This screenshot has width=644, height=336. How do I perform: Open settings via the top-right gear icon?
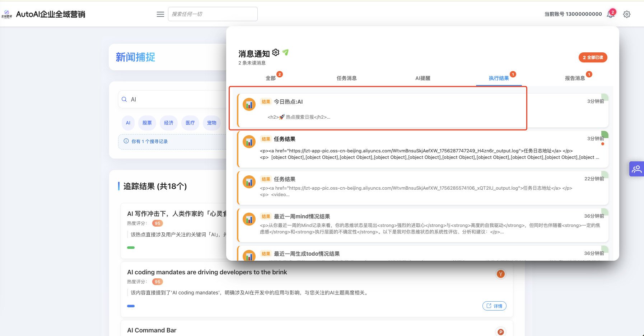point(627,14)
